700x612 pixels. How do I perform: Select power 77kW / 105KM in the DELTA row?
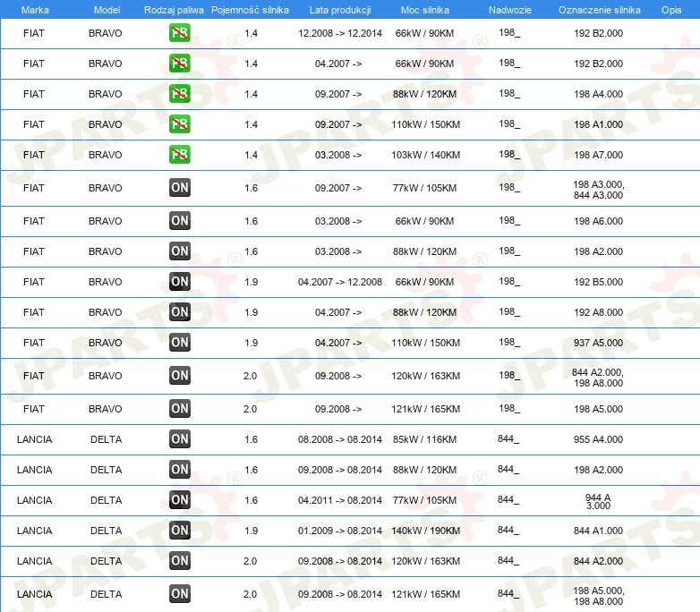[x=424, y=500]
